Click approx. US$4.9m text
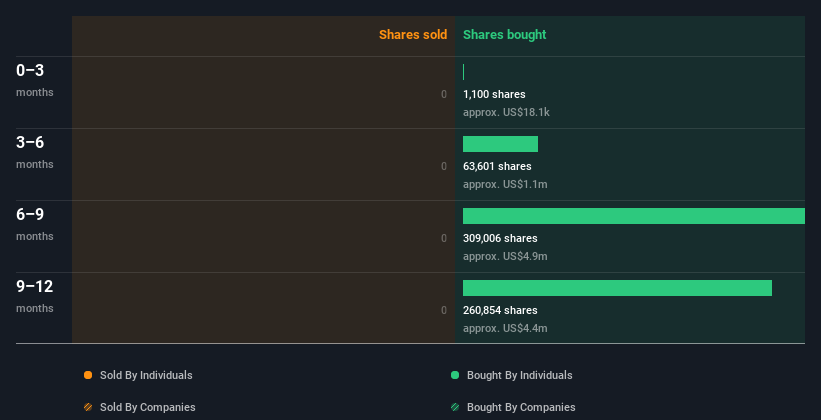The width and height of the screenshot is (821, 420). 505,256
